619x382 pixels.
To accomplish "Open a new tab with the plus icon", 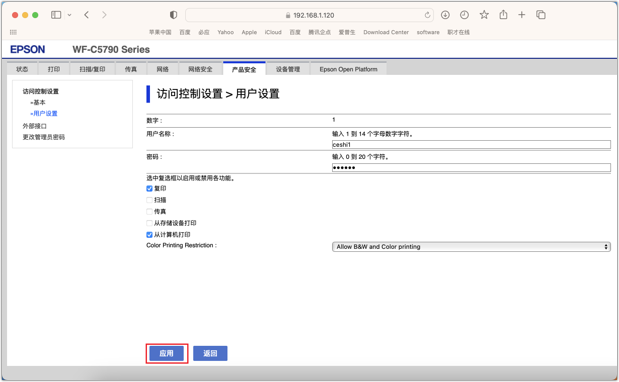I will (521, 15).
